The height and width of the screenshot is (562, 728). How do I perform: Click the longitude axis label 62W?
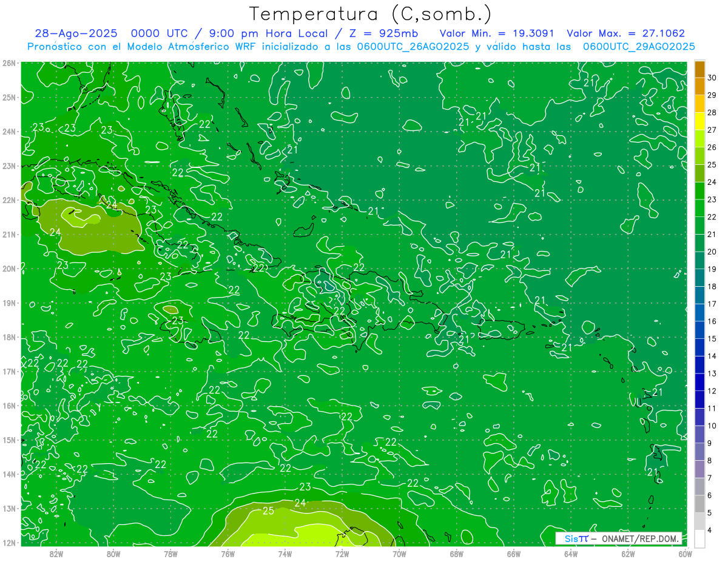pyautogui.click(x=628, y=554)
